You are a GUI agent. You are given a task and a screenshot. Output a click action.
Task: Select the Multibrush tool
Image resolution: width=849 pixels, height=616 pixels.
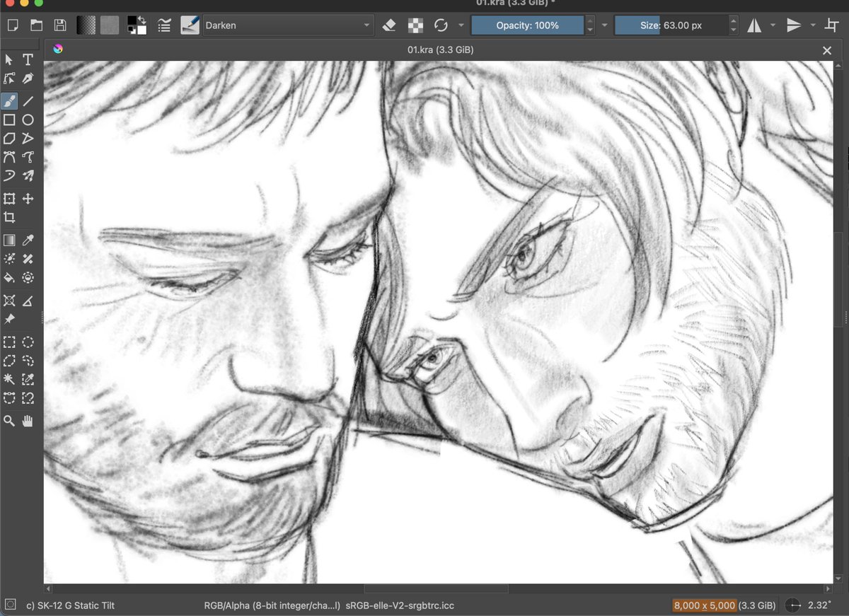pos(28,175)
